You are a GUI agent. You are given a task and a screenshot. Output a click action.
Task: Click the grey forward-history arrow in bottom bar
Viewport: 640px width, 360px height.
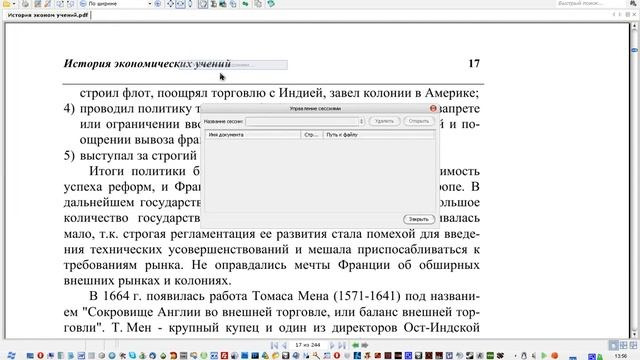pos(365,345)
